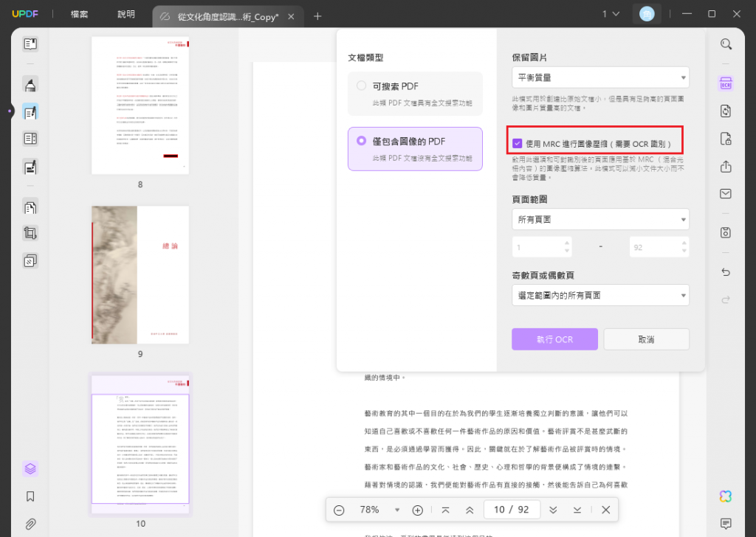Screen dimensions: 756x537
Task: Close the bottom page navigation bar
Action: tap(606, 510)
